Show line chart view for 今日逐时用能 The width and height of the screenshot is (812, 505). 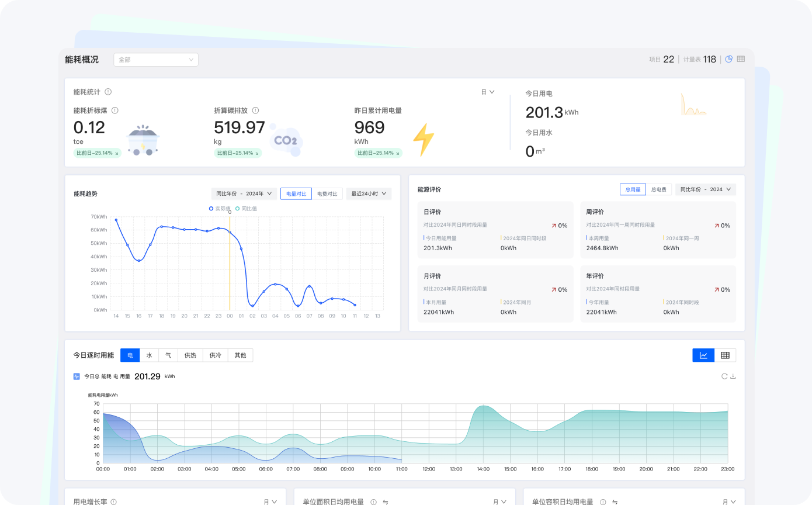[703, 355]
